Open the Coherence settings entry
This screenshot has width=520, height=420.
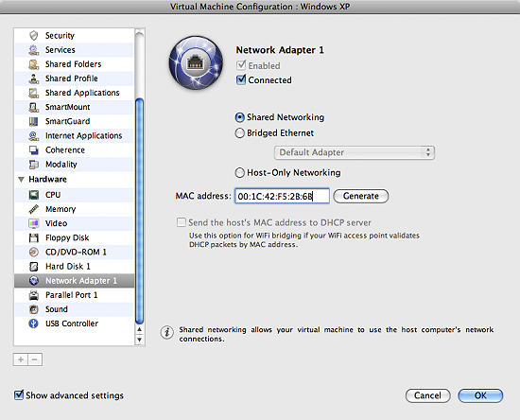pyautogui.click(x=75, y=150)
